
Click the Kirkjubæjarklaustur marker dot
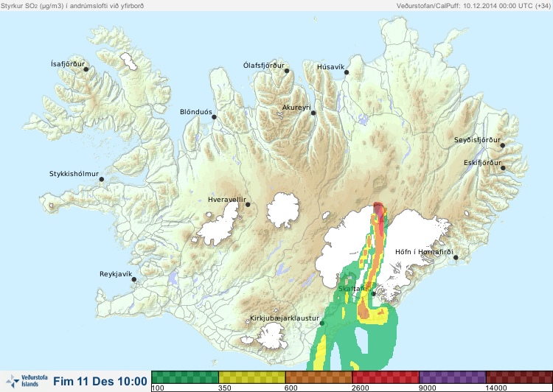pyautogui.click(x=321, y=323)
